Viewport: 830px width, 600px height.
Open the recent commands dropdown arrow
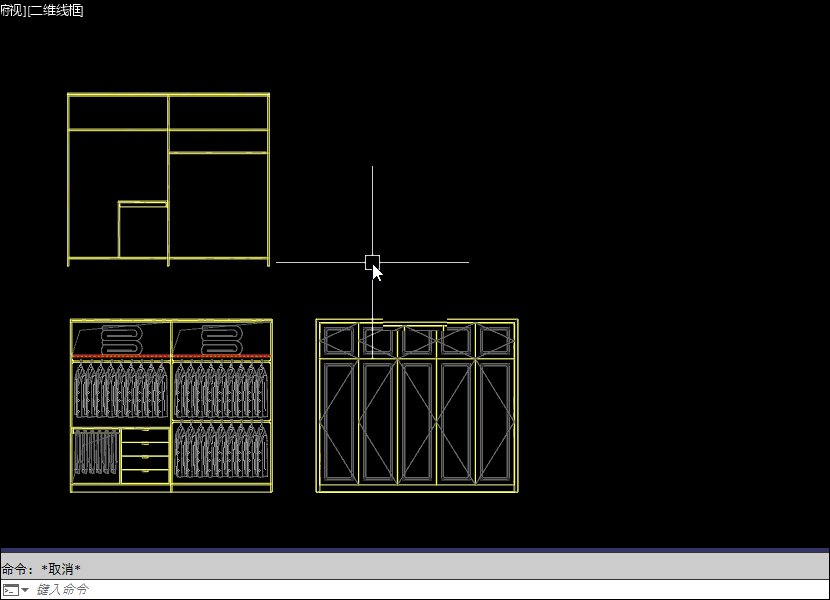25,590
